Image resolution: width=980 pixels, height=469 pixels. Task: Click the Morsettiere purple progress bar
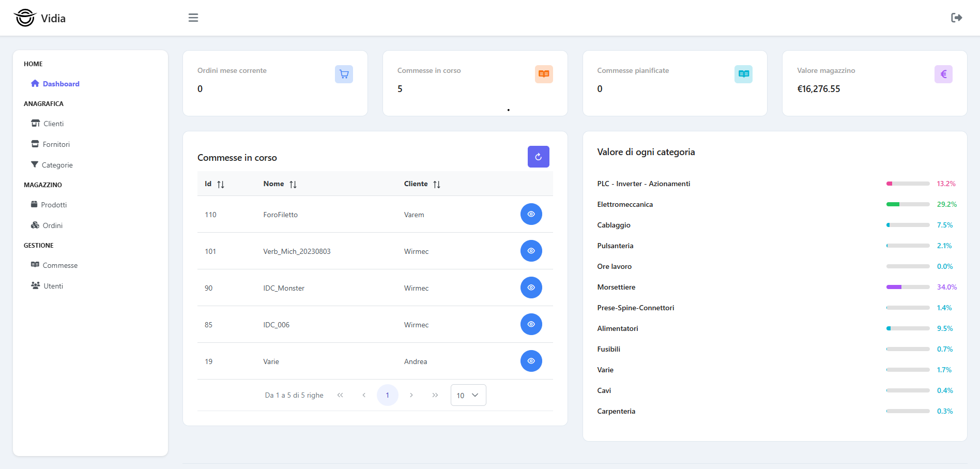(x=908, y=287)
